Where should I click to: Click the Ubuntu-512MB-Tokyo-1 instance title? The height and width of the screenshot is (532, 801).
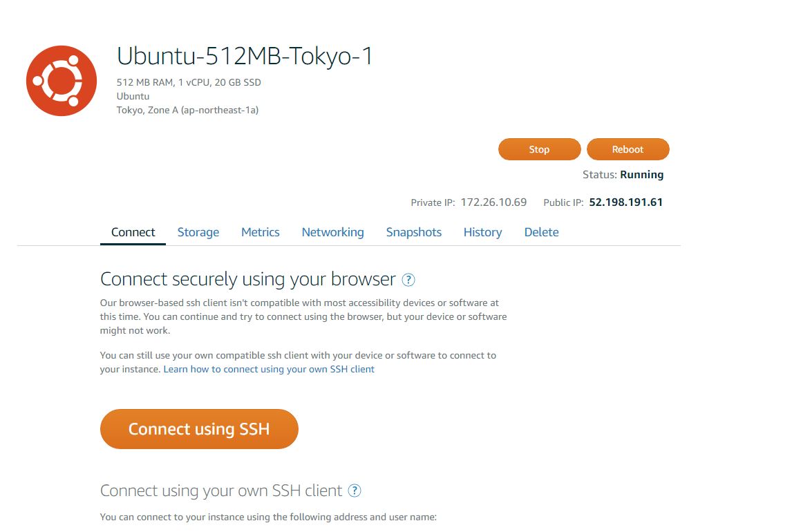coord(245,56)
